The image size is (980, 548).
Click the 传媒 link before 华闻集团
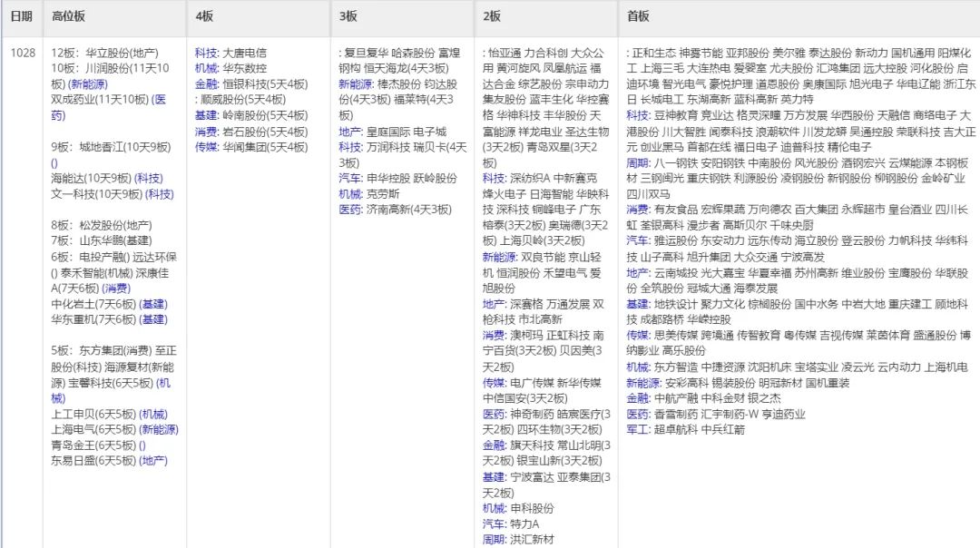[206, 147]
